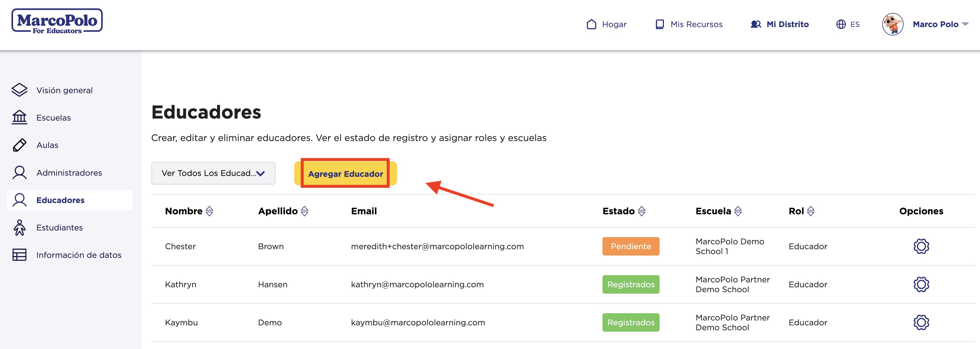Open Mis Recursos in top navigation
The image size is (980, 349).
[689, 24]
